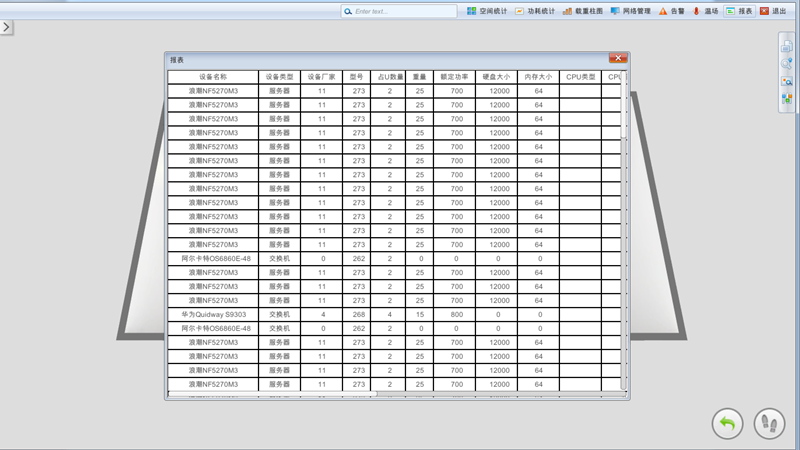
Task: Click the magnifier search icon in right sidebar
Action: (x=787, y=63)
